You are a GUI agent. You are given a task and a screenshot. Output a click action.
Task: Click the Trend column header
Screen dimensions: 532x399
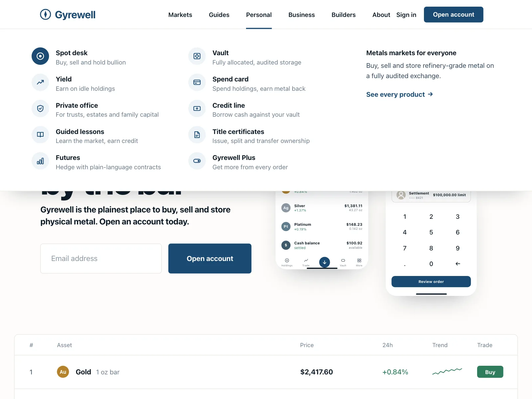(x=440, y=345)
